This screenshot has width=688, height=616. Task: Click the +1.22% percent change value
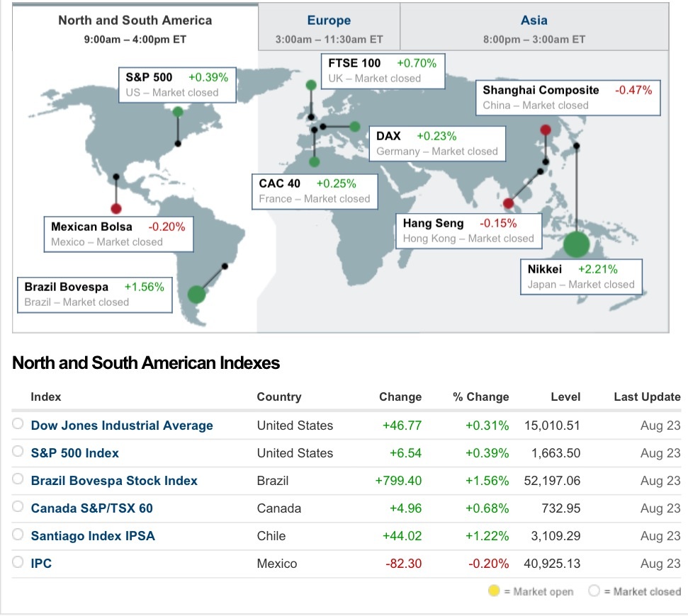coord(487,536)
